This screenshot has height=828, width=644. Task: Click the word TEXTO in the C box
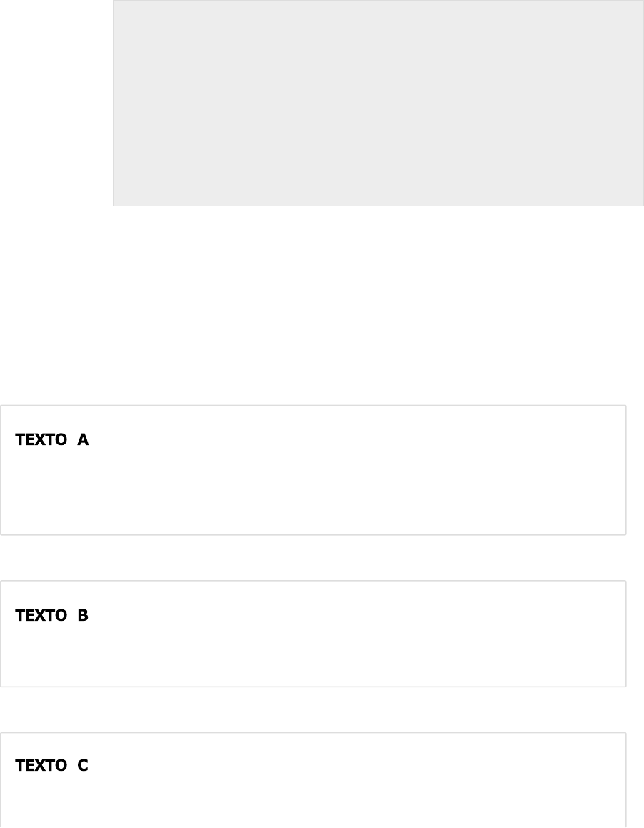[x=41, y=766]
